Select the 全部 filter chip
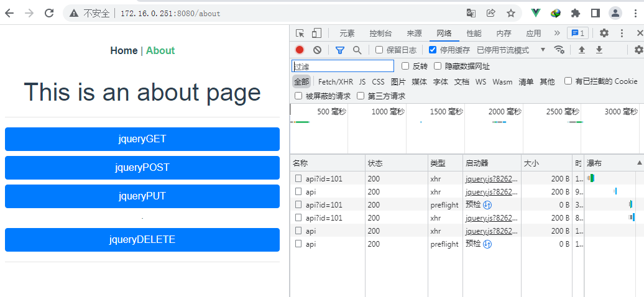This screenshot has height=297, width=644. pyautogui.click(x=301, y=82)
